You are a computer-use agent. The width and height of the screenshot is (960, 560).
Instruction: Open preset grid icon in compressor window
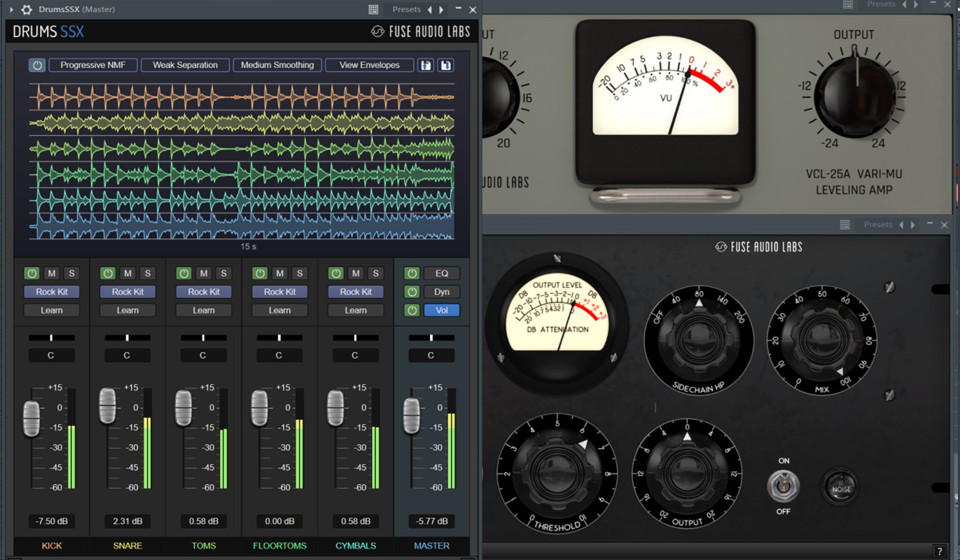coord(845,225)
